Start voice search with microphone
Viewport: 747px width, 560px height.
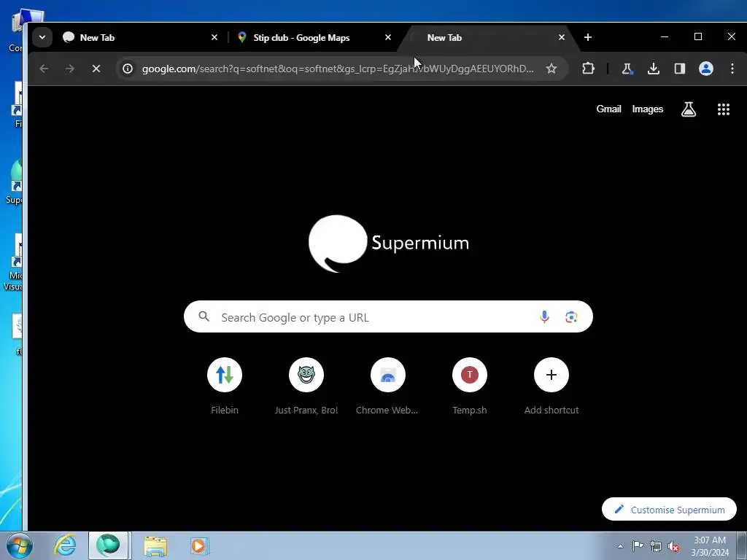tap(544, 316)
